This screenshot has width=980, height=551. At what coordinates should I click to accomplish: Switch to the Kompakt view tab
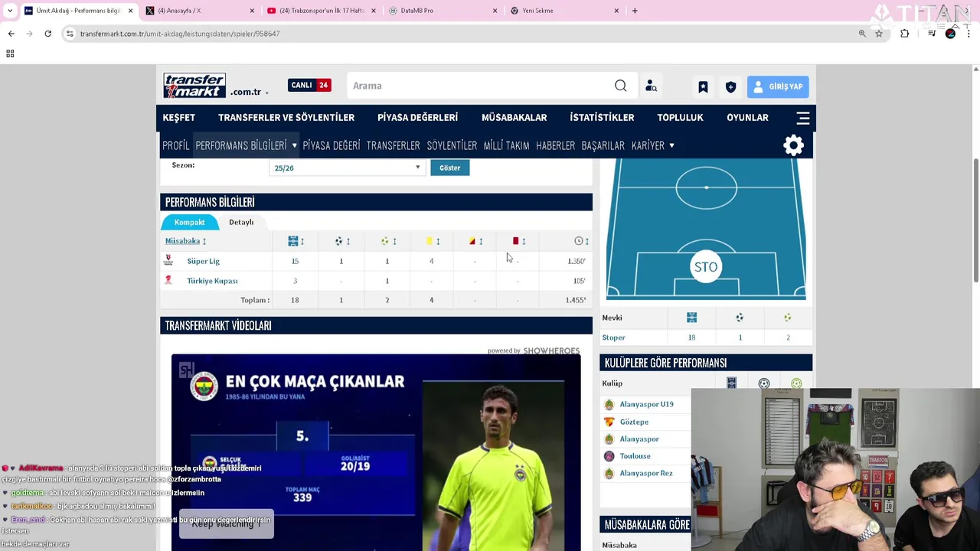pyautogui.click(x=189, y=222)
